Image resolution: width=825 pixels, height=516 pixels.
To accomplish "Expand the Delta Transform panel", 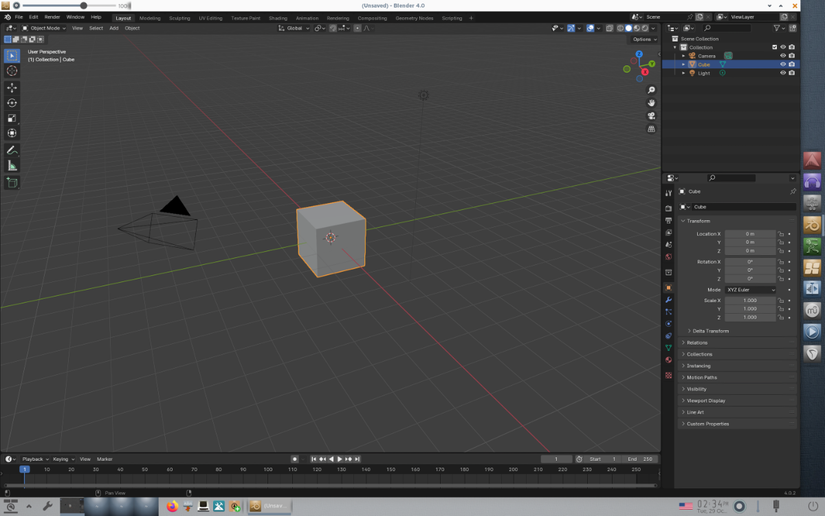I will pos(710,331).
